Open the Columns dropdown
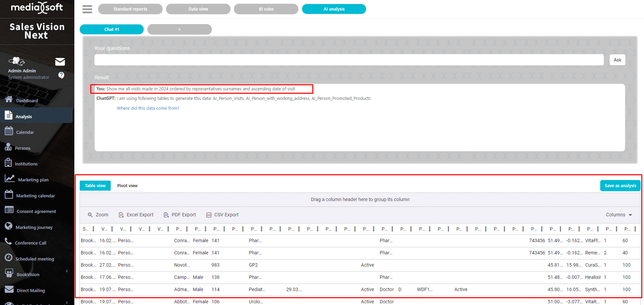Viewport: 644px width, 305px height. 619,215
